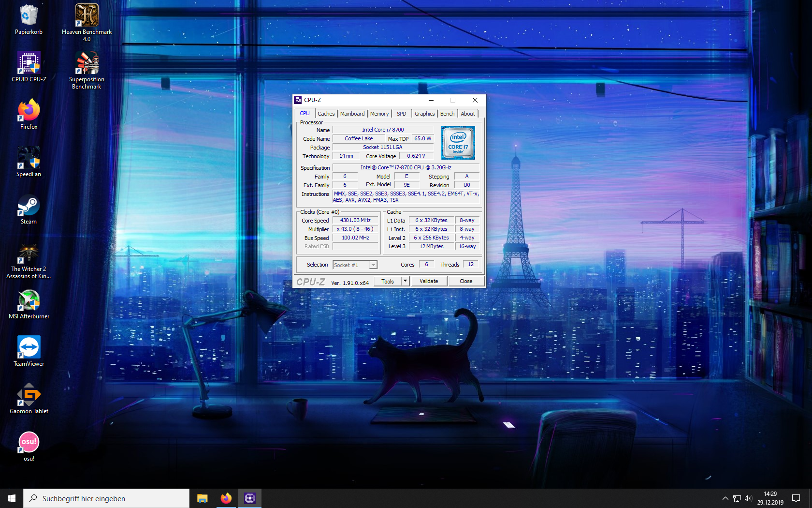Switch to the Graphics tab
The width and height of the screenshot is (812, 508).
click(425, 114)
